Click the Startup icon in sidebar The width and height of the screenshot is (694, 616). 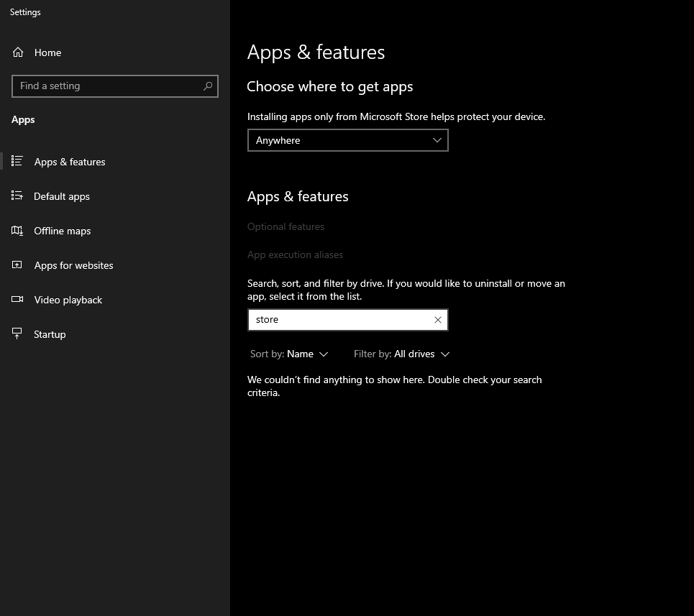(x=17, y=334)
